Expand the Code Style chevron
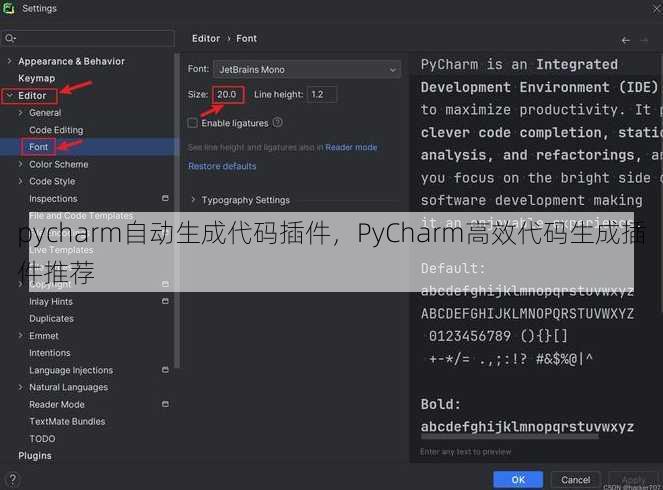The image size is (663, 490). pyautogui.click(x=20, y=181)
